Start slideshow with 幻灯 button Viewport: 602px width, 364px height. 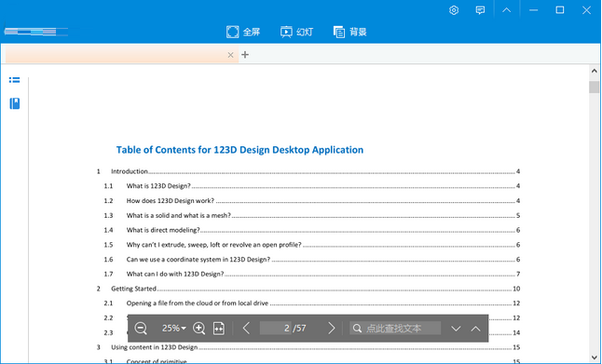click(296, 32)
